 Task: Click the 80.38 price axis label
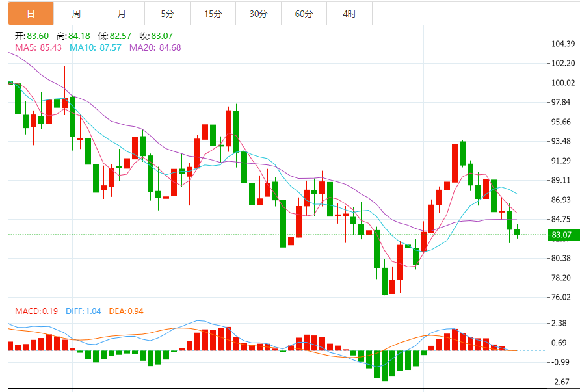click(x=560, y=258)
